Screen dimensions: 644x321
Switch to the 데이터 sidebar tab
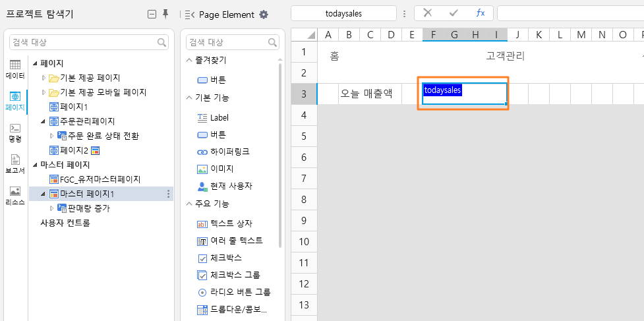(15, 70)
